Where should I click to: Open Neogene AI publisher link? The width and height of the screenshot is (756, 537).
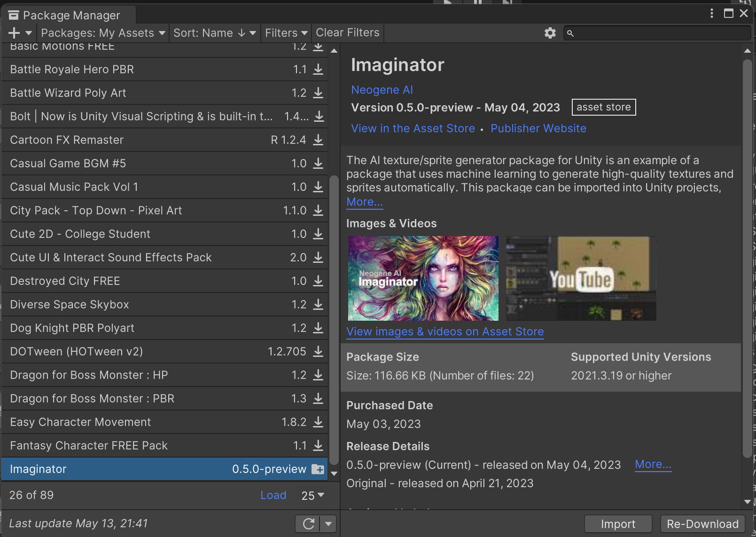click(x=382, y=90)
